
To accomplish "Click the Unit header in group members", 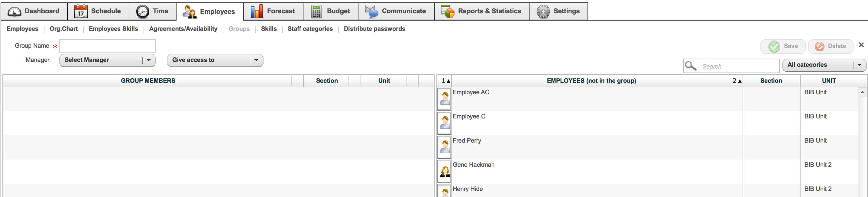I will click(384, 81).
